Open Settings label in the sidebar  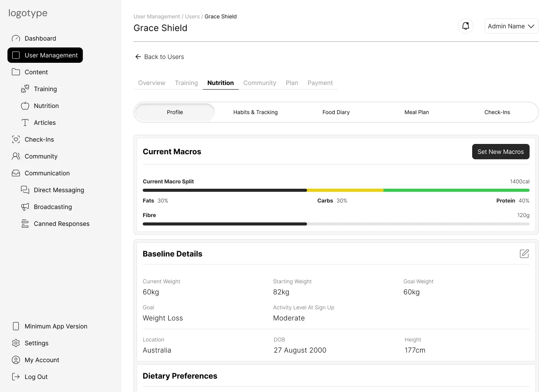click(x=36, y=343)
